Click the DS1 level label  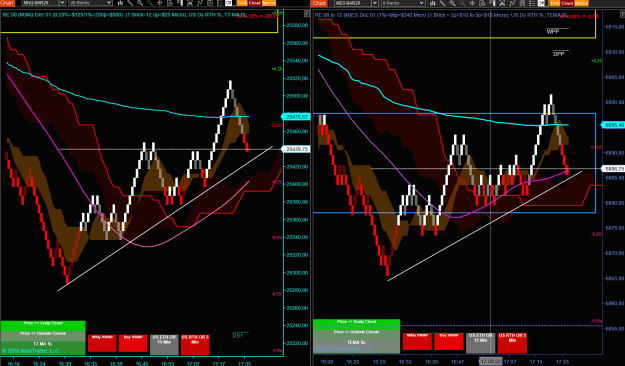(x=238, y=336)
